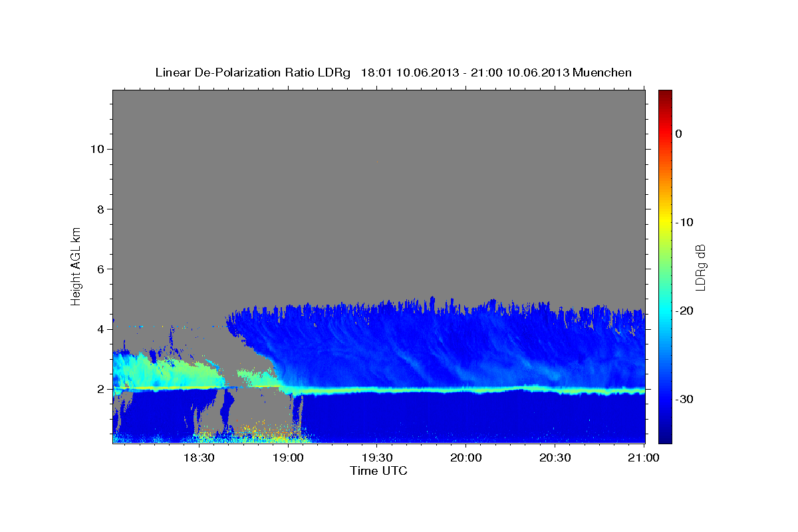Click the start time "18:01 10.06.2013" in title
798x532 pixels.
pyautogui.click(x=410, y=72)
